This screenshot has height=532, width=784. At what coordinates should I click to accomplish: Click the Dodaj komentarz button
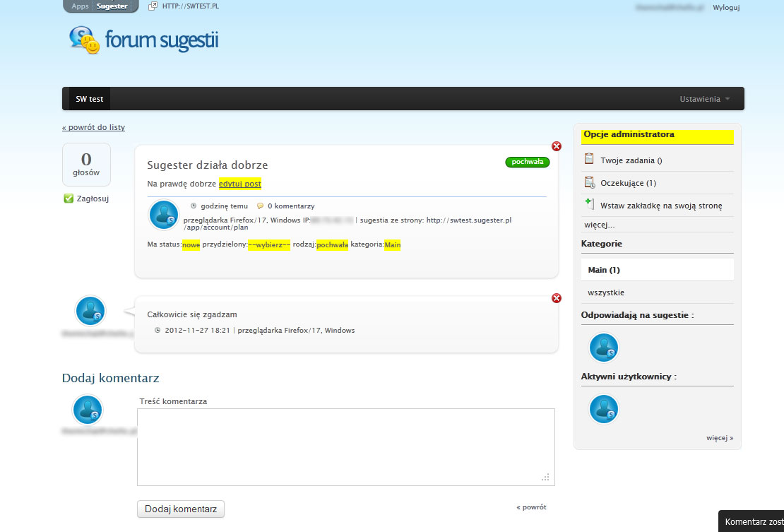coord(181,509)
